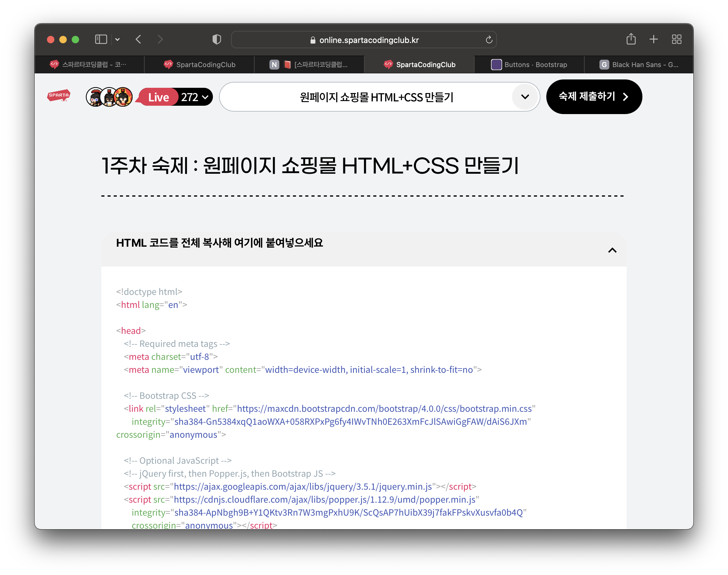
Task: Click the online.spartacodingclub.kr address bar
Action: click(x=368, y=40)
